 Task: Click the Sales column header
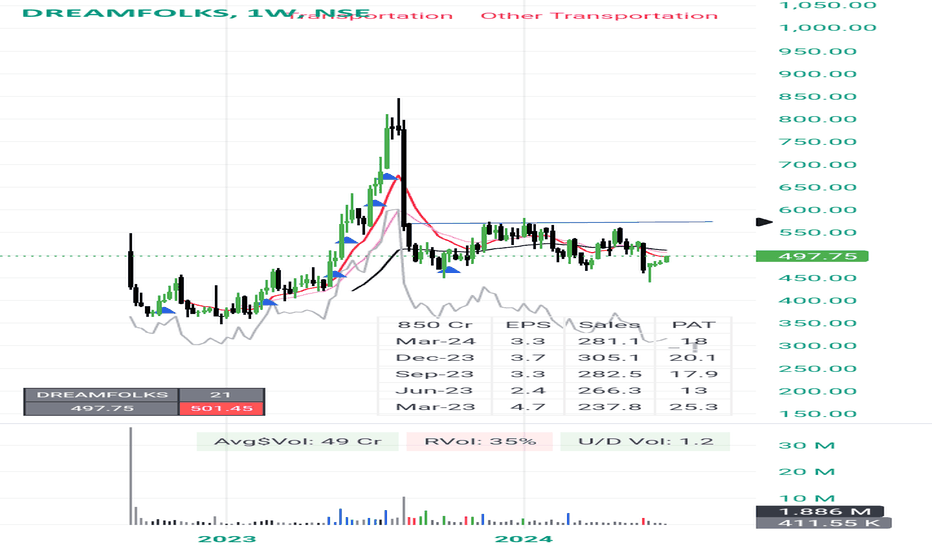pyautogui.click(x=609, y=325)
